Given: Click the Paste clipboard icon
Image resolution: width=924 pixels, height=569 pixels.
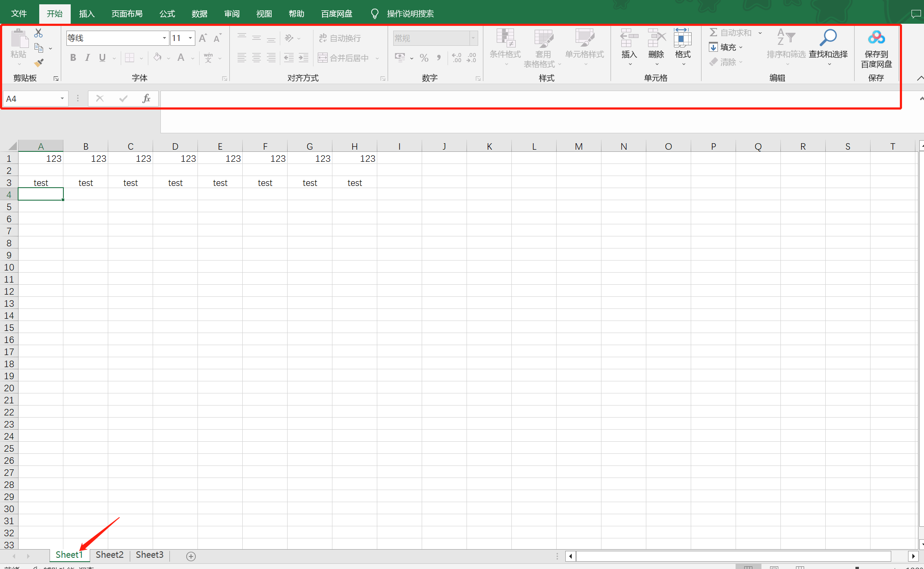Looking at the screenshot, I should point(19,38).
